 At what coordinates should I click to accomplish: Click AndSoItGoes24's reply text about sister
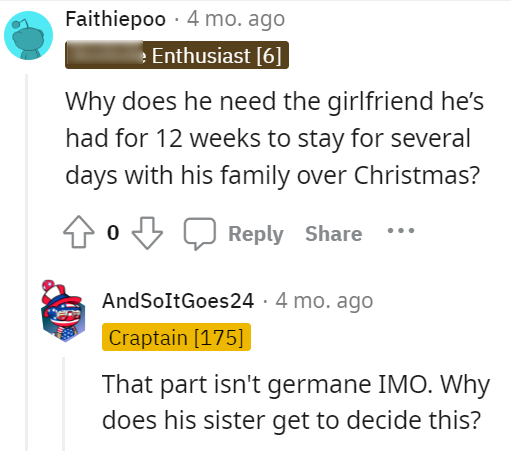296,402
